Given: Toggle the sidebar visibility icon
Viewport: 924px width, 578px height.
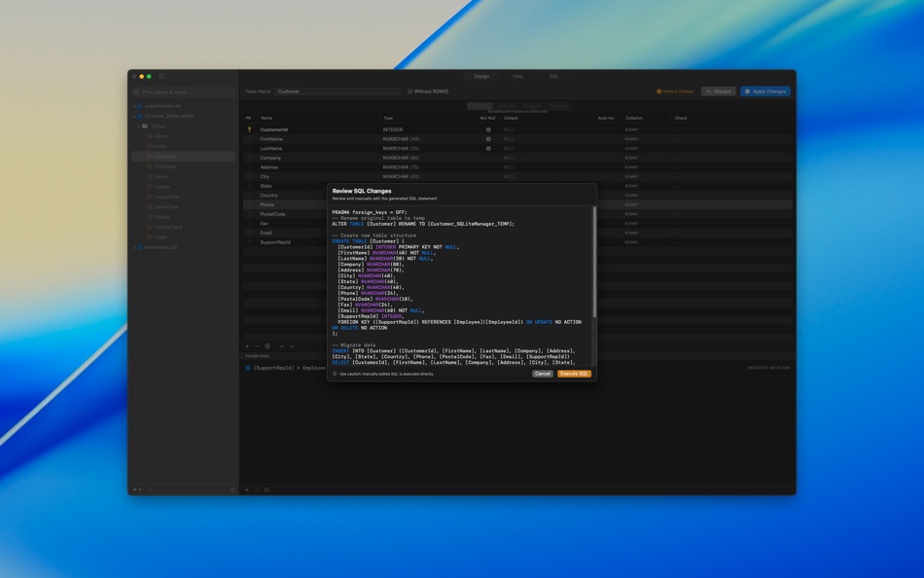Looking at the screenshot, I should [x=161, y=76].
